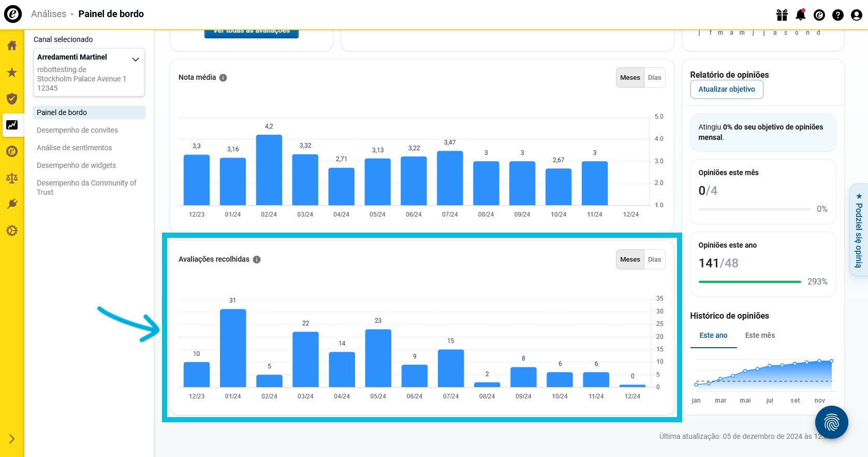Click info icon next to Avaliações recolhidas

coord(257,260)
